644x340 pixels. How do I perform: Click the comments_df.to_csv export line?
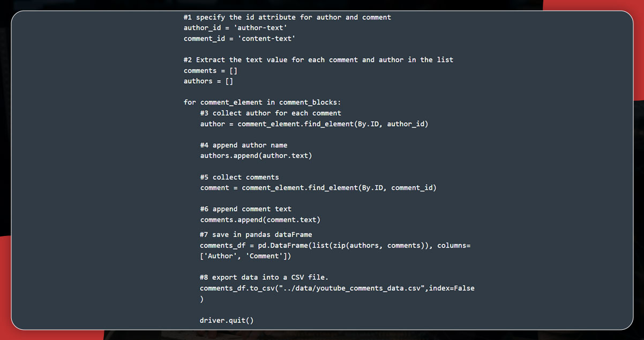click(x=337, y=288)
